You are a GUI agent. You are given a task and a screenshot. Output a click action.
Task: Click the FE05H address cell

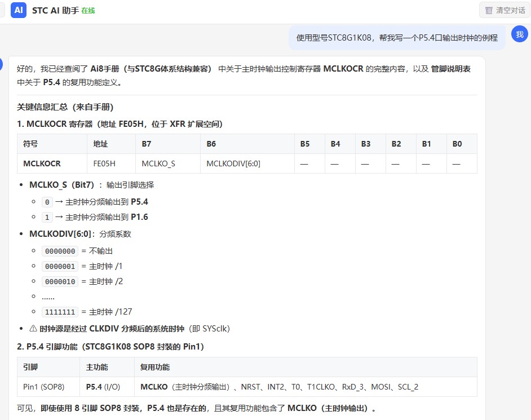[x=112, y=163]
